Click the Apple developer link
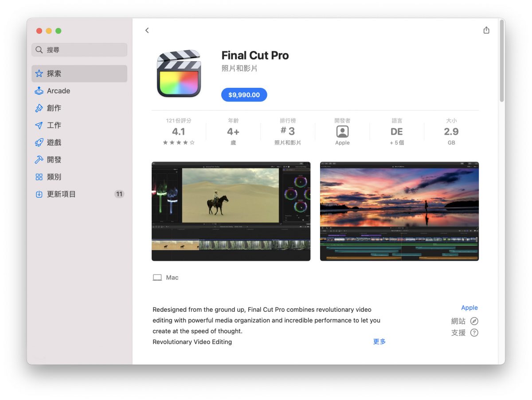The image size is (532, 400). (x=469, y=308)
